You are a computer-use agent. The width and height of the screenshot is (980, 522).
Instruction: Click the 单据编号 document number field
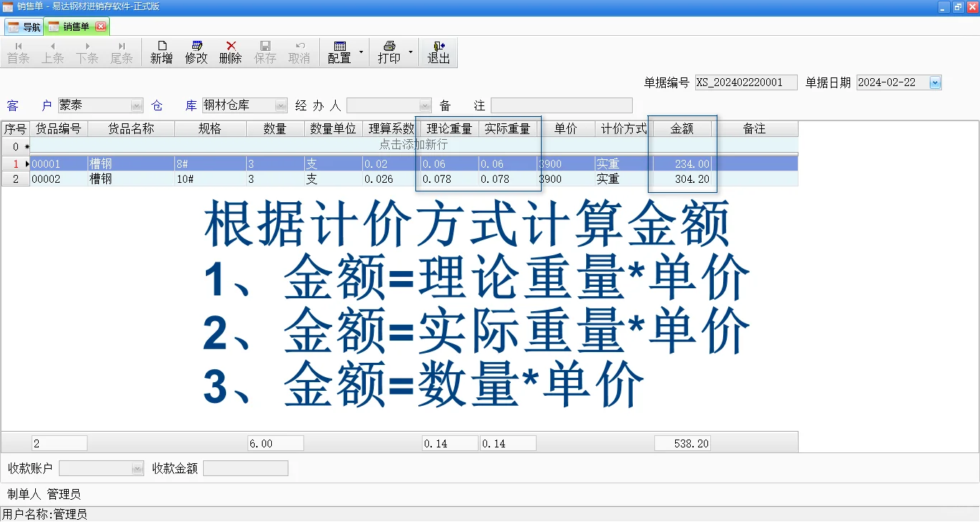click(746, 82)
